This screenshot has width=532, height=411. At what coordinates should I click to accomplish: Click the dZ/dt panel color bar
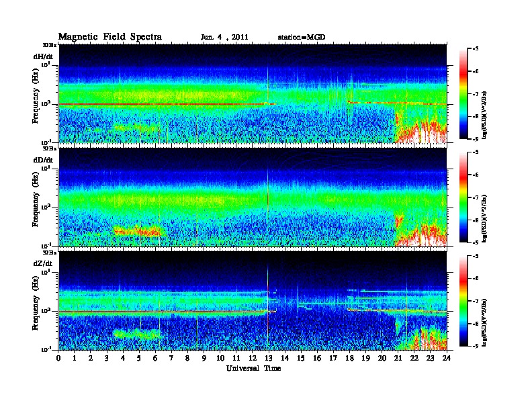coord(463,301)
